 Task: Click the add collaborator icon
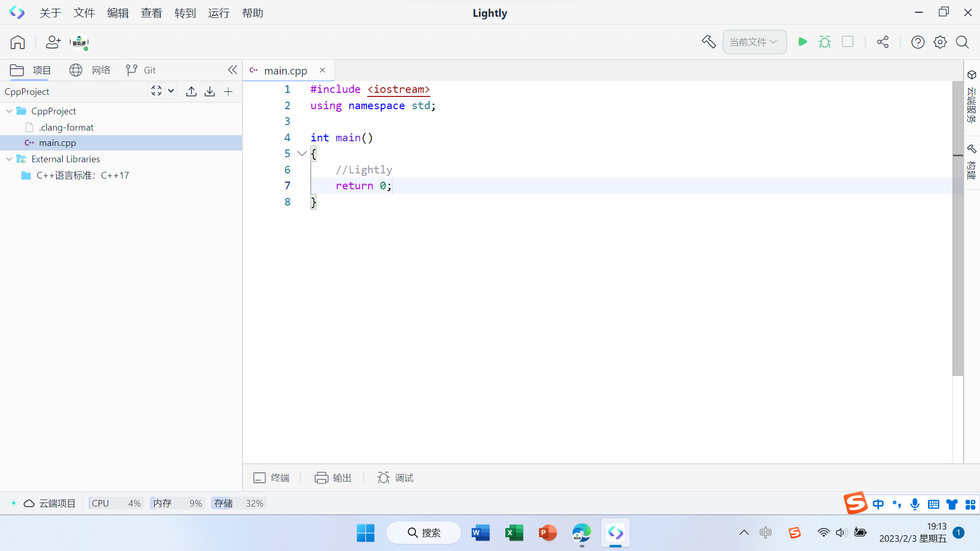point(53,42)
